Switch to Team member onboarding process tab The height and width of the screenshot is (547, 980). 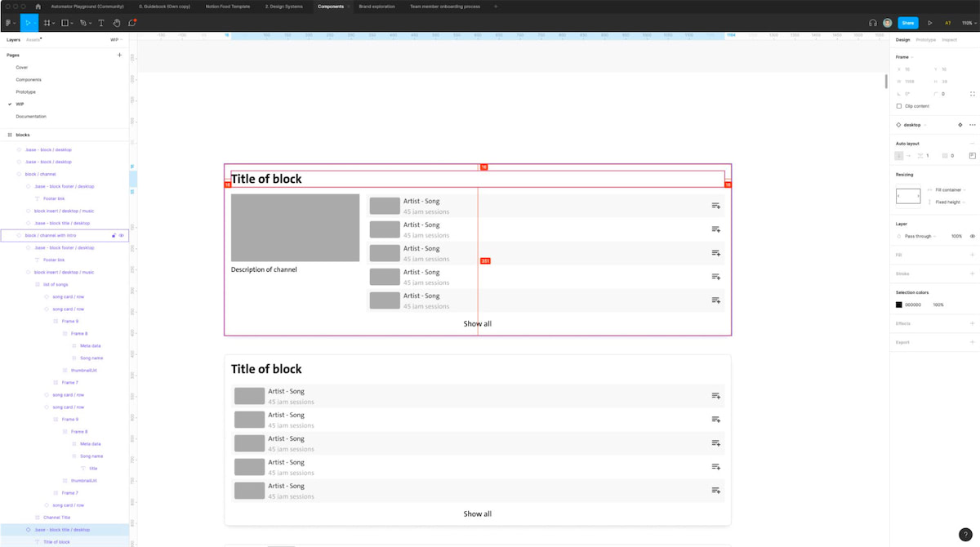(x=445, y=6)
